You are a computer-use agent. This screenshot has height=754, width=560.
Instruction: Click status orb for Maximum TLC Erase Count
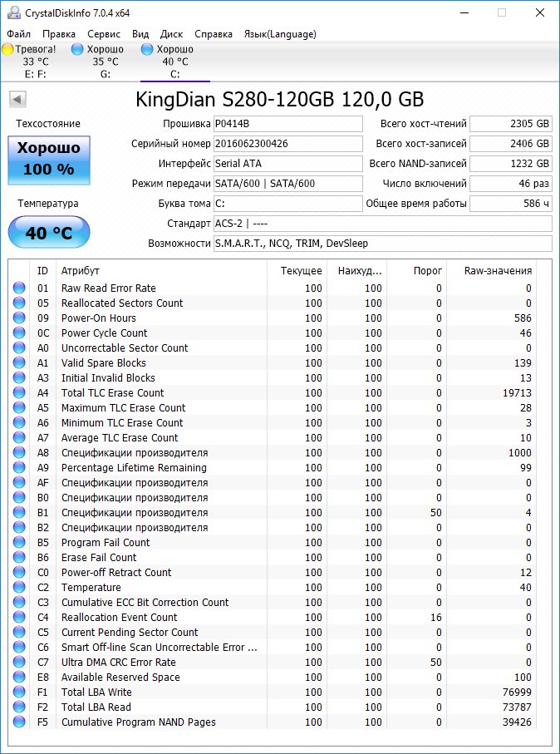click(x=19, y=408)
